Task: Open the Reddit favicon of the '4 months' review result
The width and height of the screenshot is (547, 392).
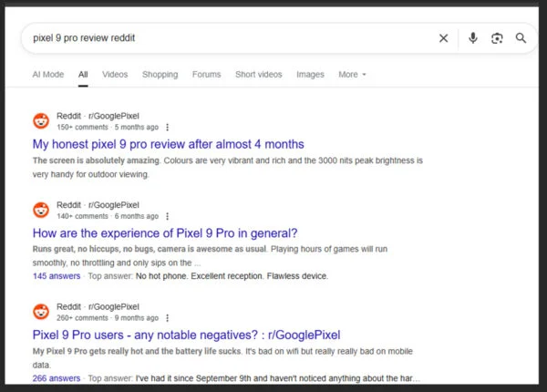Action: click(x=41, y=121)
